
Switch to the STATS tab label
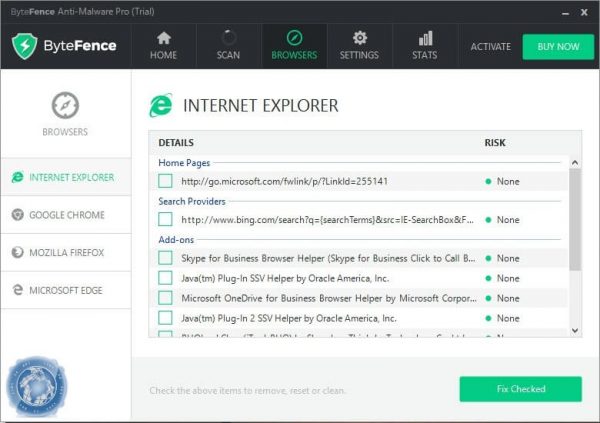(x=425, y=55)
